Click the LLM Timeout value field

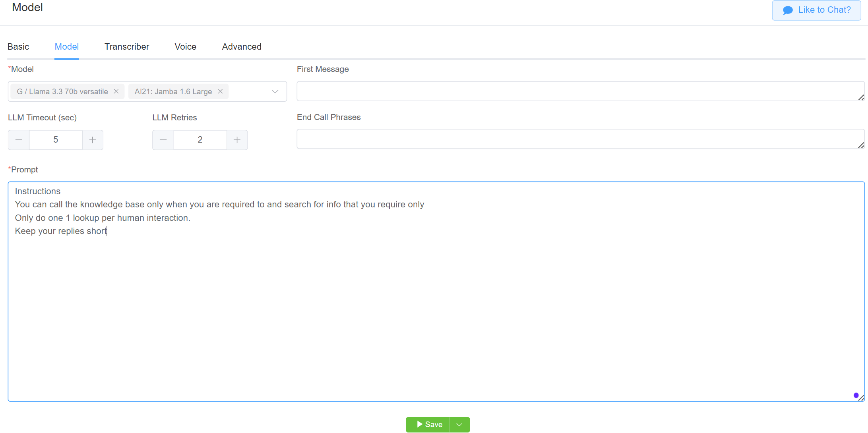click(x=56, y=140)
